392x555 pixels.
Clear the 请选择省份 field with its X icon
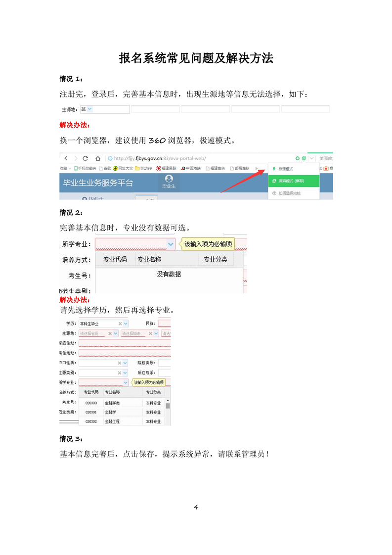110,333
